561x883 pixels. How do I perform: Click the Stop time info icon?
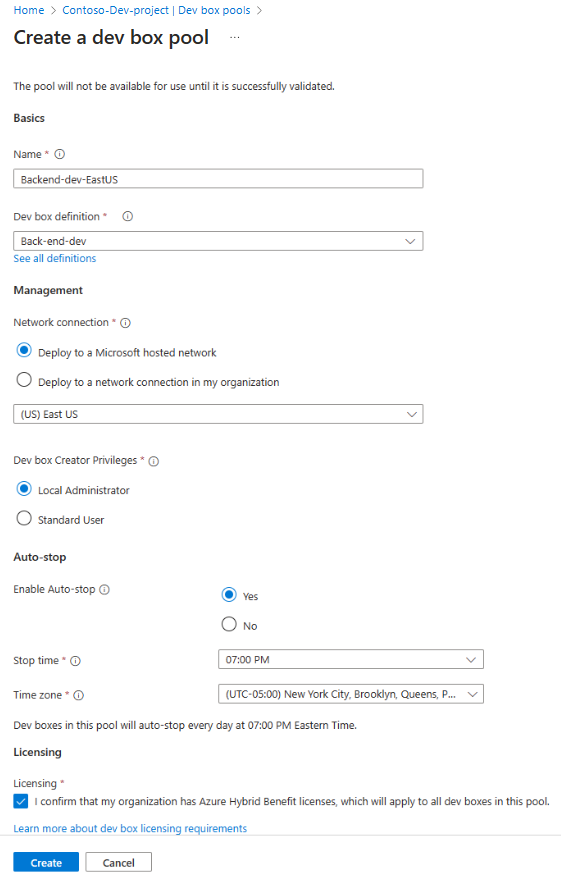pos(75,661)
